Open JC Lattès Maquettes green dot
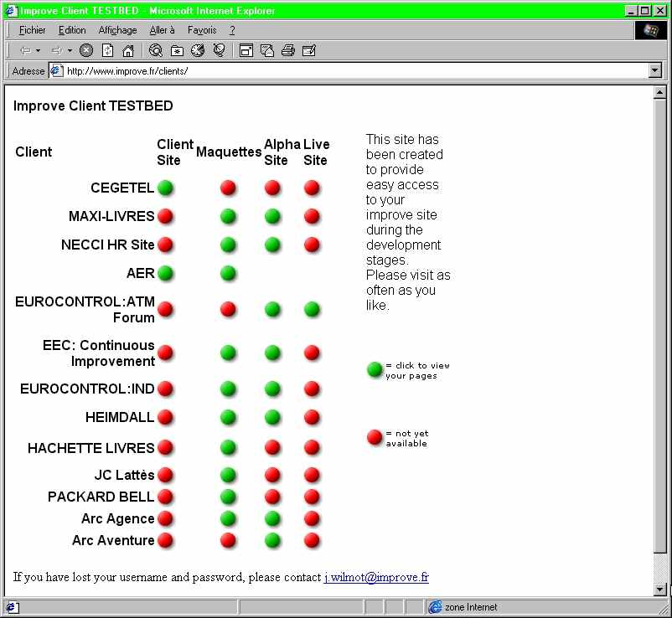 [228, 475]
